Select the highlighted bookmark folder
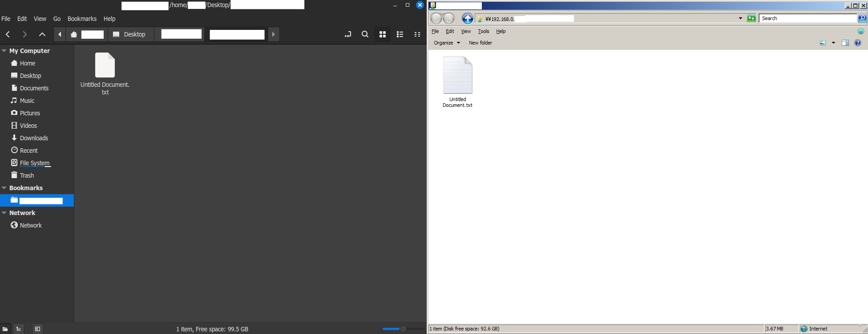Viewport: 868px width, 334px height. point(37,200)
